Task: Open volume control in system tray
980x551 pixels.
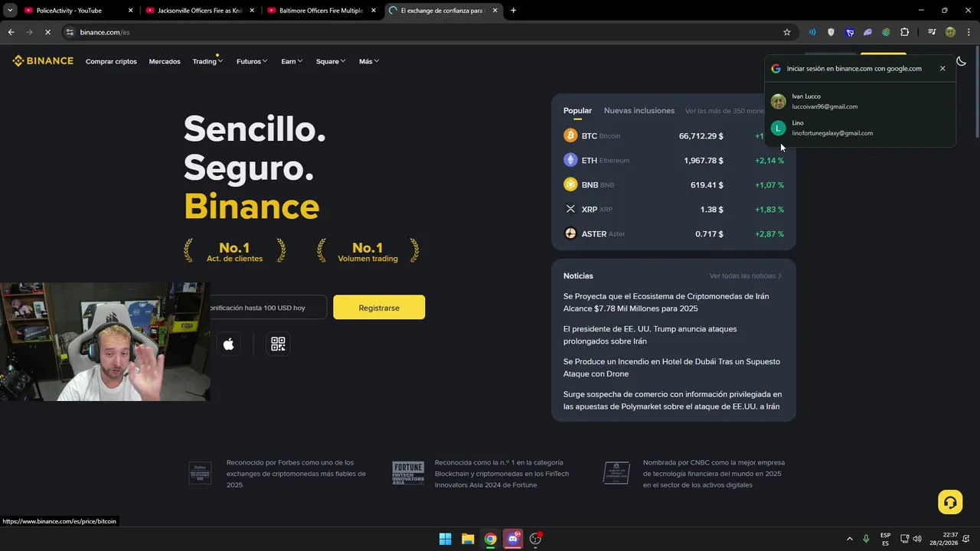Action: (917, 539)
